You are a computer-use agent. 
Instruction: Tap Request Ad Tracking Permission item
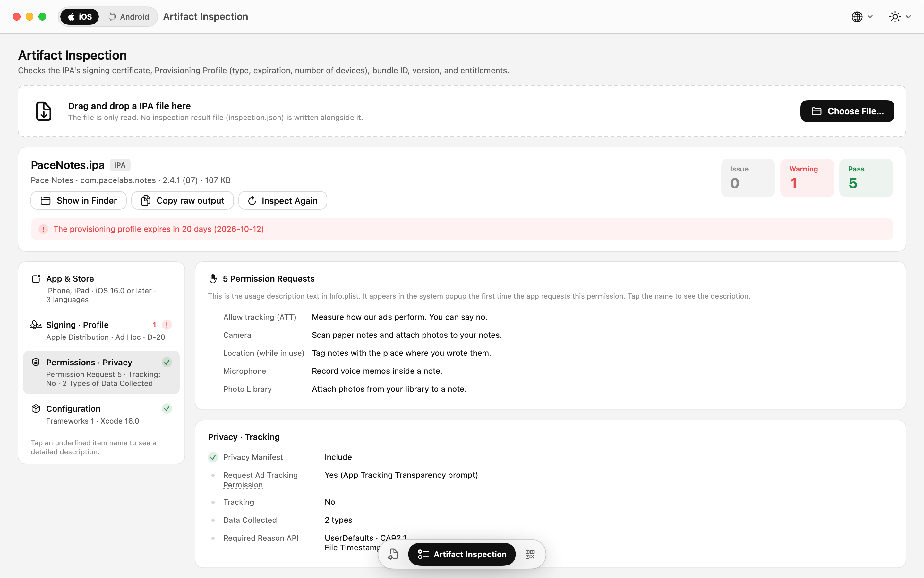click(x=261, y=480)
